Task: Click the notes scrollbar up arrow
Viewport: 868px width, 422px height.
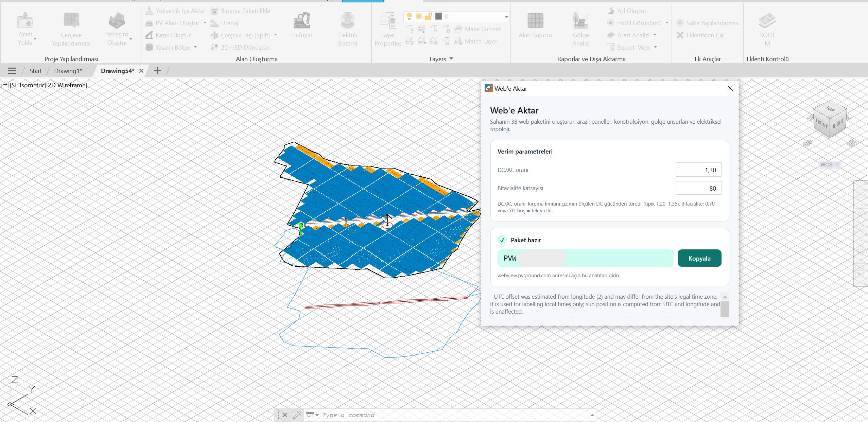Action: point(725,297)
